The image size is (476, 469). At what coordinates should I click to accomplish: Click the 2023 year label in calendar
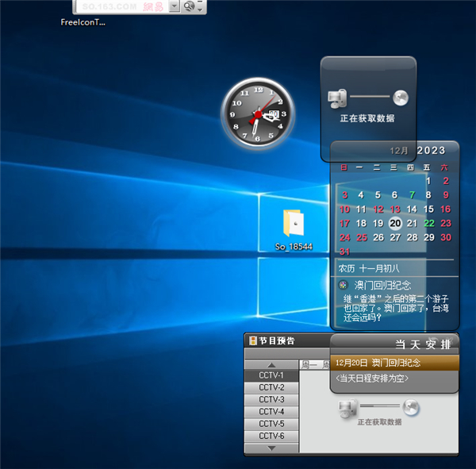pos(431,151)
